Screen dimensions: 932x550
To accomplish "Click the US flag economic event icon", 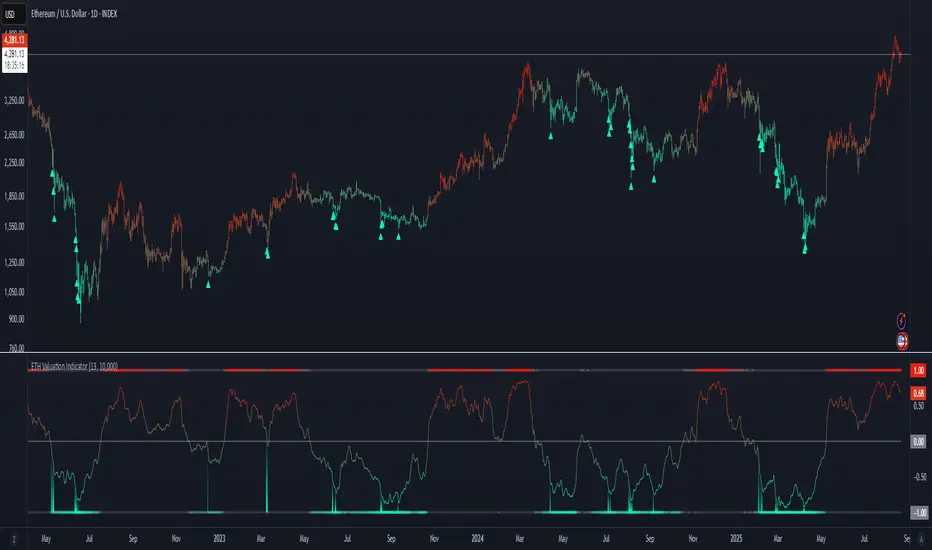I will coord(902,341).
